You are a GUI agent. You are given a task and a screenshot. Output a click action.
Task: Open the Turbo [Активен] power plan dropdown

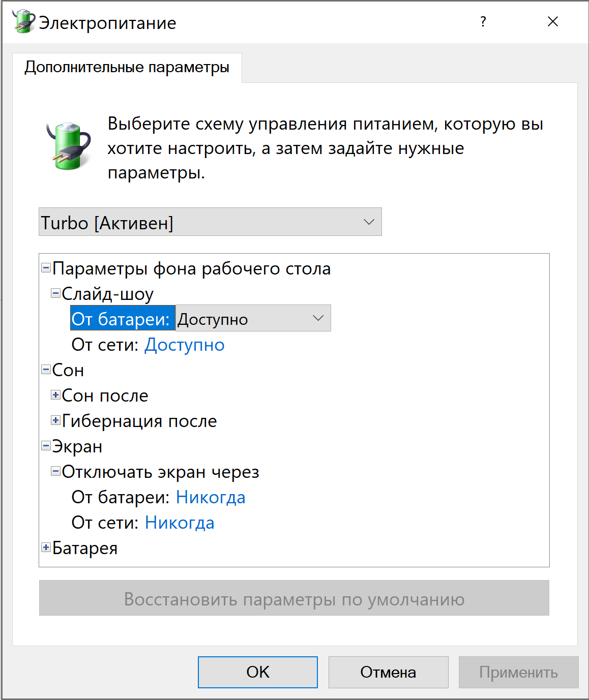(x=210, y=222)
